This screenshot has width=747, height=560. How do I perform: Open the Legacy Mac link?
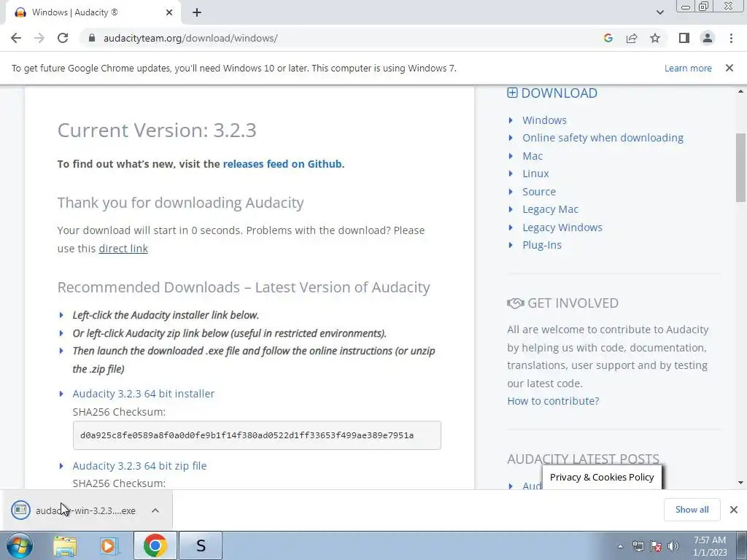tap(550, 209)
